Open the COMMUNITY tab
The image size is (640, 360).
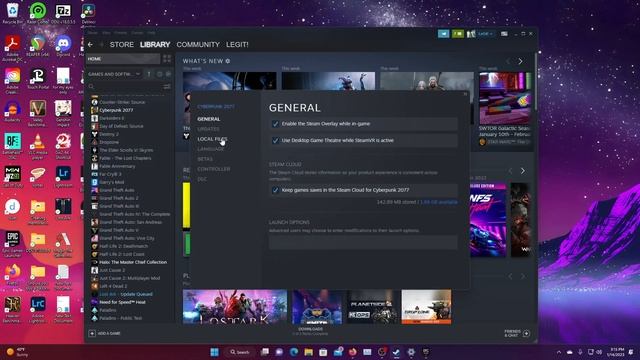pos(198,44)
